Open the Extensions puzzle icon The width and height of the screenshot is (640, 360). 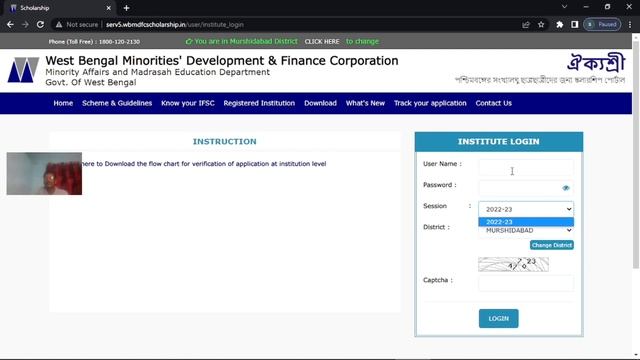pos(560,24)
